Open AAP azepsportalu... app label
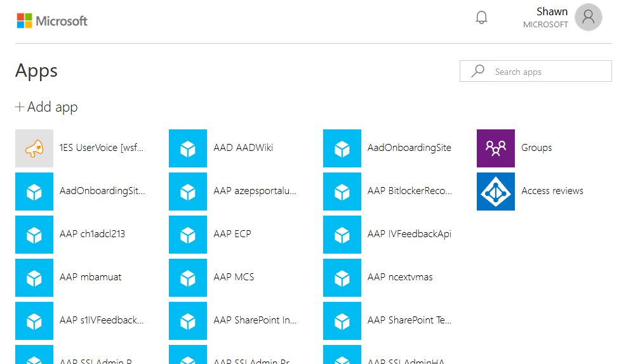The width and height of the screenshot is (619, 364). pyautogui.click(x=255, y=191)
